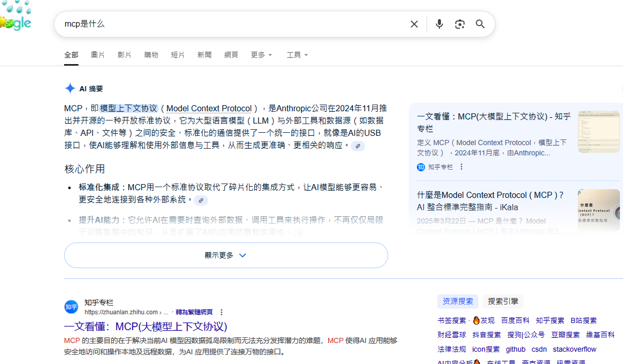
Task: Open icon搜索 link
Action: (486, 349)
